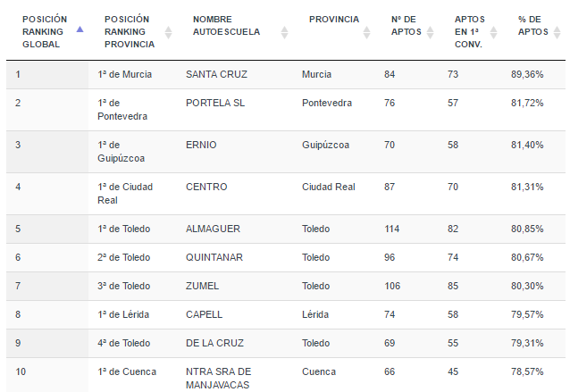The height and width of the screenshot is (392, 570).
Task: Toggle sort arrows beside Provincia header
Action: [x=366, y=32]
